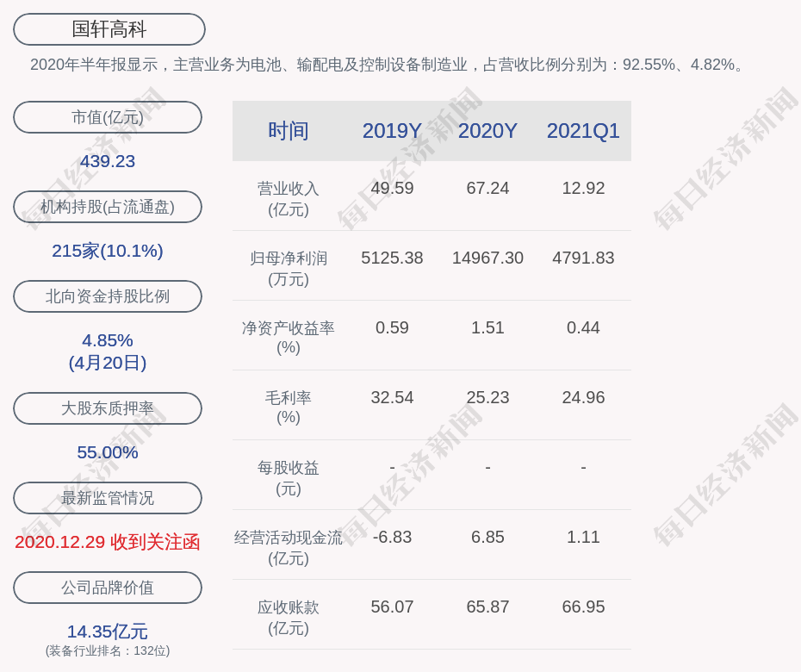Screen dimensions: 801x672
Task: Click the receivables cell 66.95
Action: 583,607
